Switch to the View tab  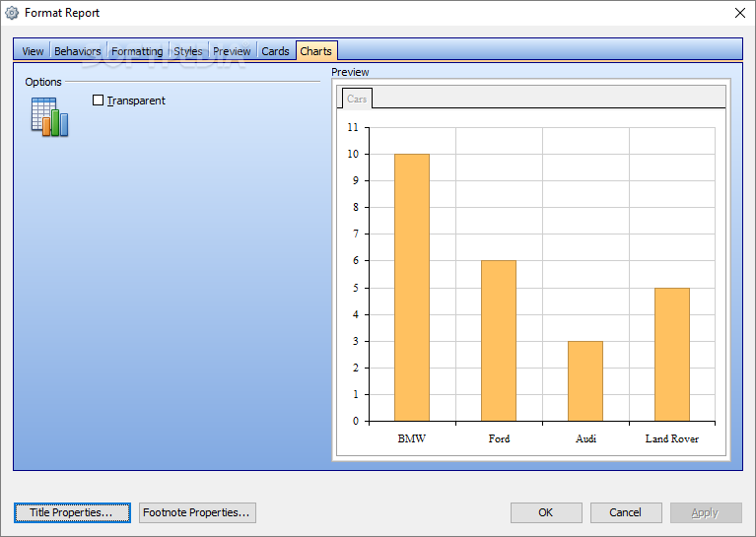tap(33, 51)
